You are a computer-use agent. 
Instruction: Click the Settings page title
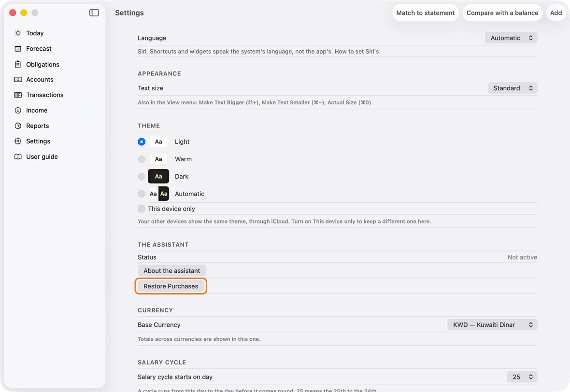(x=129, y=13)
